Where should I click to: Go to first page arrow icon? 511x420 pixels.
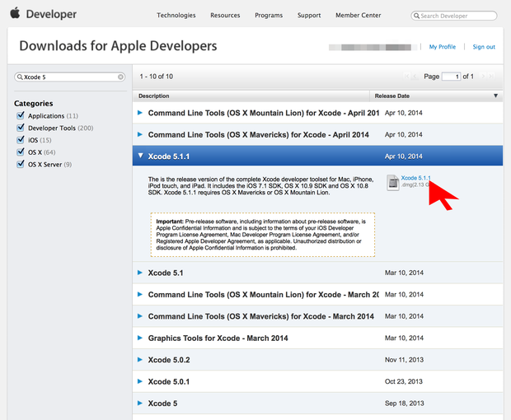pyautogui.click(x=406, y=77)
